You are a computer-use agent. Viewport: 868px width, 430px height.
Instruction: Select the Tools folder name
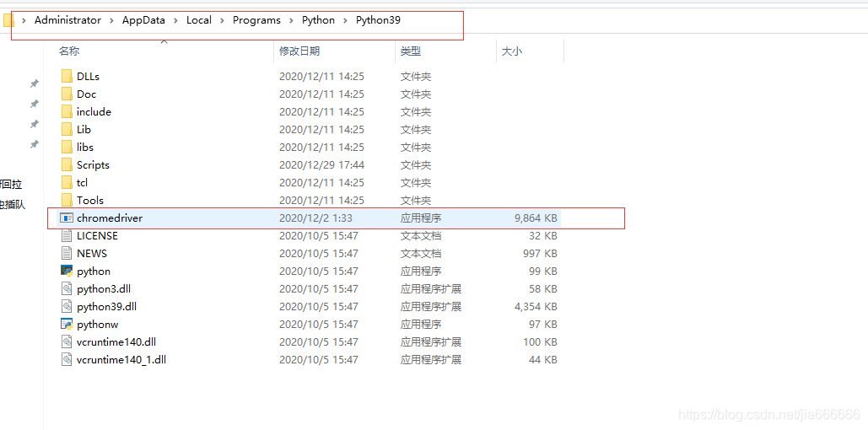(x=90, y=201)
